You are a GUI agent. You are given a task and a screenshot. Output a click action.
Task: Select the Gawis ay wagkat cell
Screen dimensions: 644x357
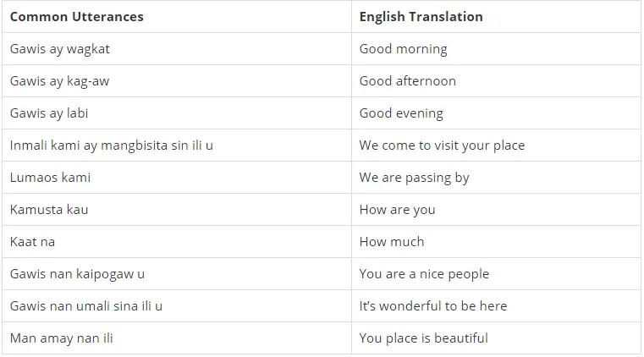coord(177,49)
